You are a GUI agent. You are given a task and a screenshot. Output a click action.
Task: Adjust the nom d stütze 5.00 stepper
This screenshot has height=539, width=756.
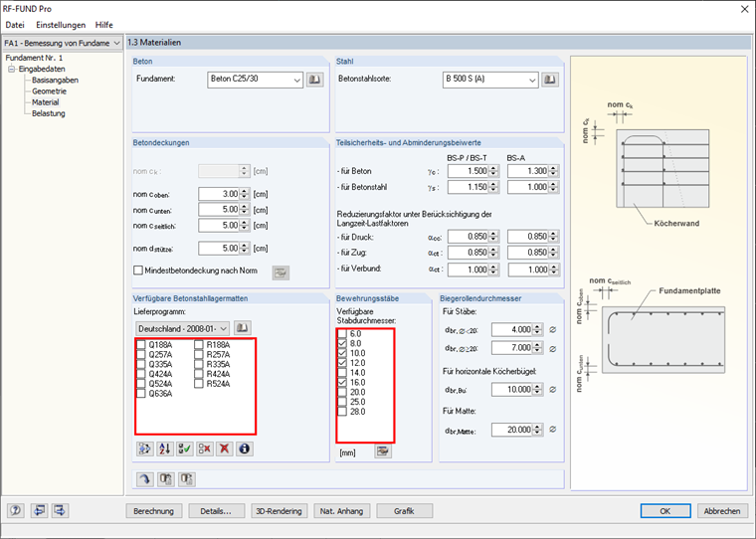pos(244,249)
